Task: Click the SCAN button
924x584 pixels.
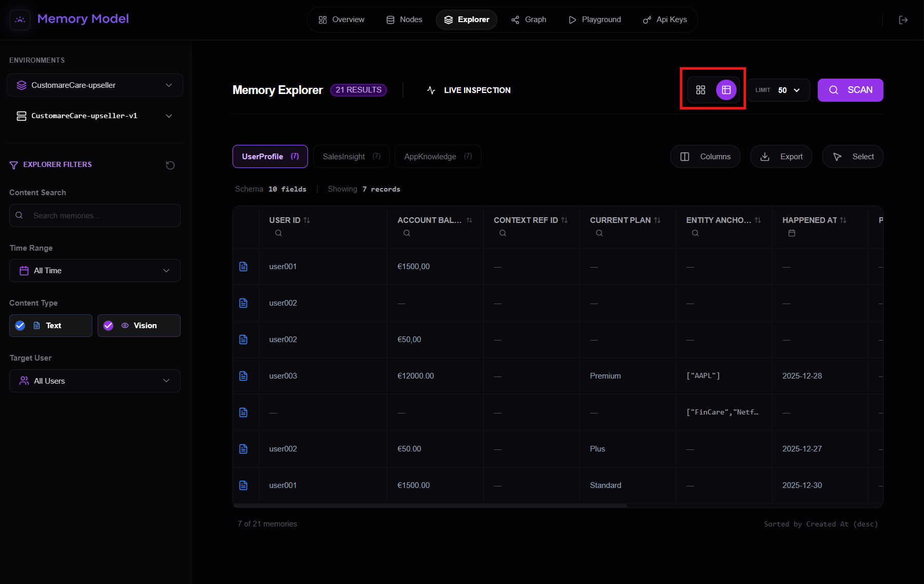Action: coord(850,90)
